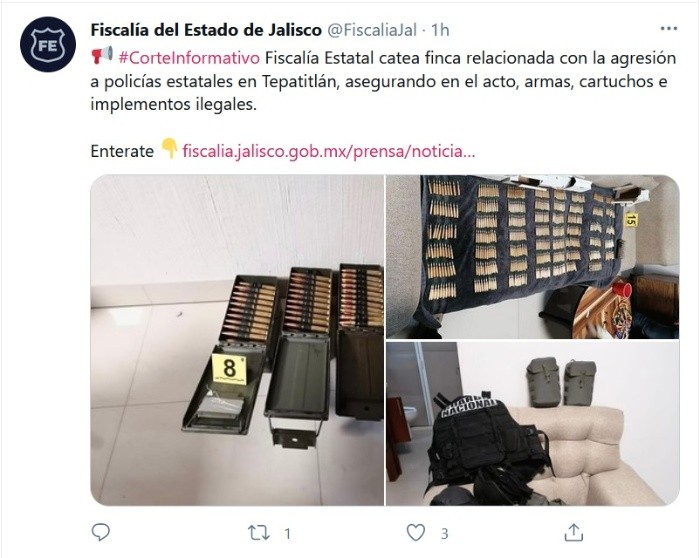Click the like count of 3
This screenshot has width=700, height=558.
444,533
